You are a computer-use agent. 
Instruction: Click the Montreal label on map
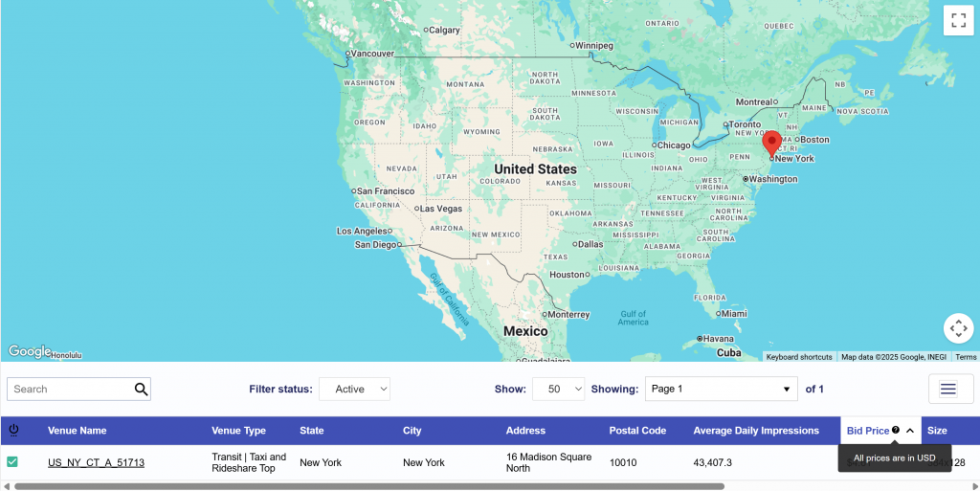click(x=754, y=101)
